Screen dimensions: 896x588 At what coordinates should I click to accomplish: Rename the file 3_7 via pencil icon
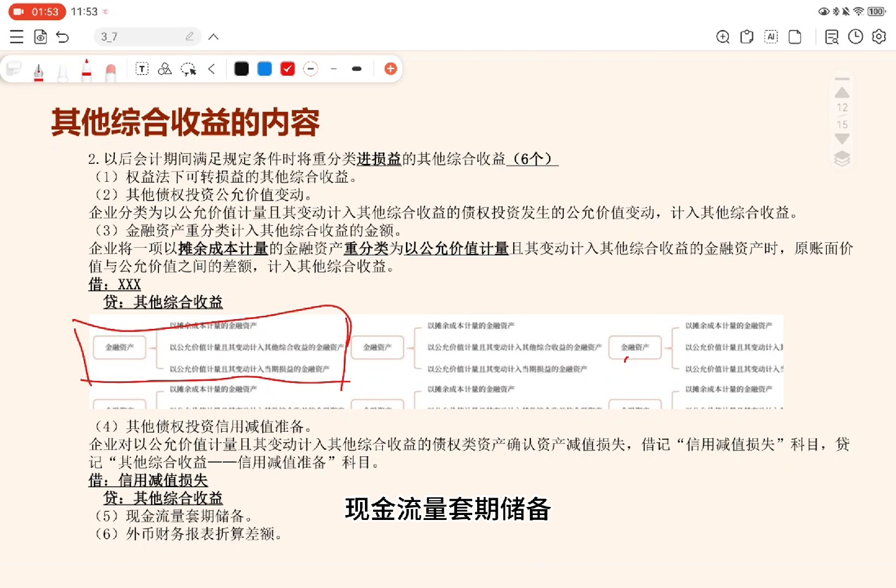pos(189,36)
